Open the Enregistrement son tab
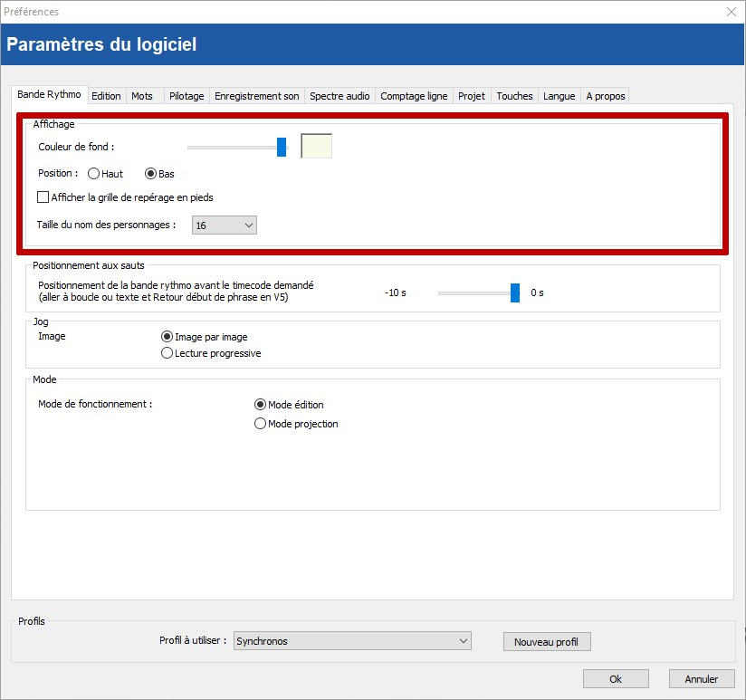Screen dimensions: 746x700 [257, 96]
